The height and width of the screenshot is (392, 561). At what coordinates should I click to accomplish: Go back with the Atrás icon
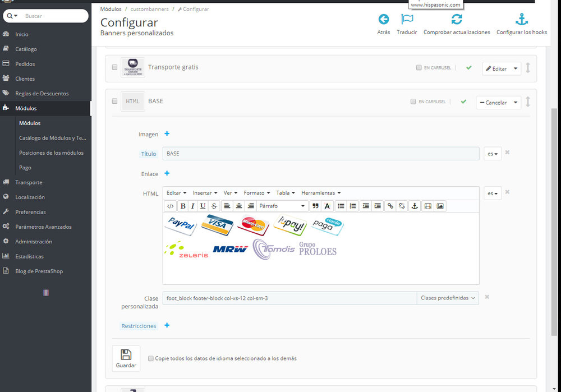(x=384, y=19)
